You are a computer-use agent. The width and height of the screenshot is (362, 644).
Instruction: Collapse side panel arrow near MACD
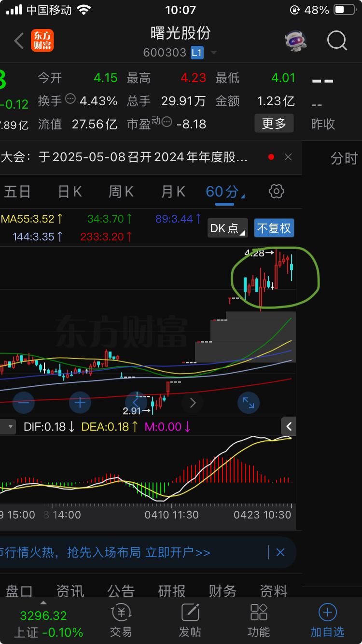pos(289,426)
